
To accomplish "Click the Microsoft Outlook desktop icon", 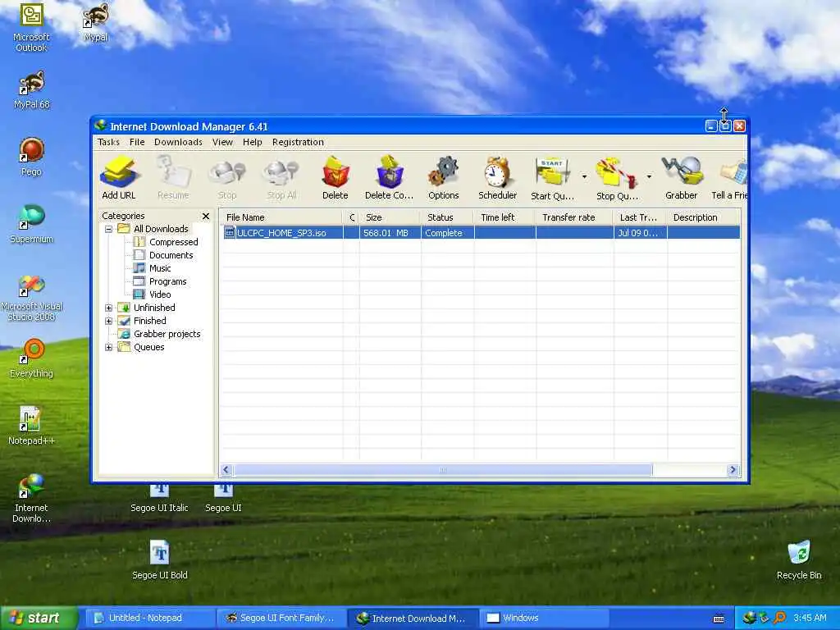I will tap(31, 27).
